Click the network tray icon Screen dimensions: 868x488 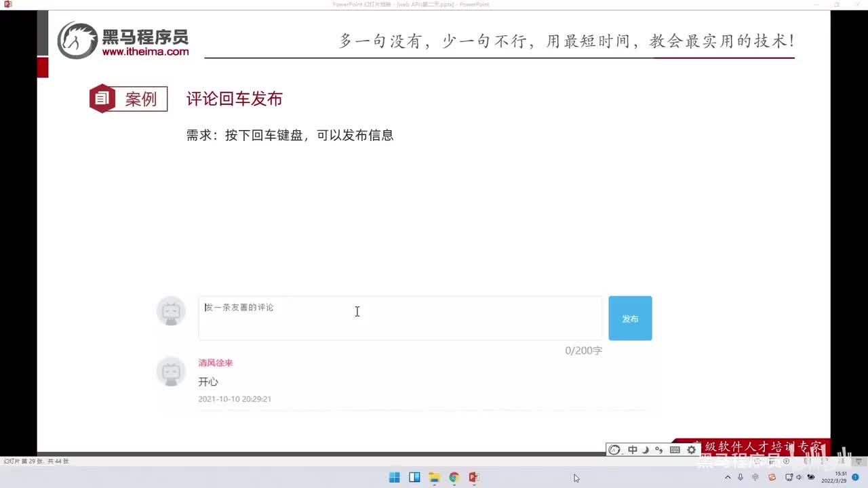(x=789, y=477)
